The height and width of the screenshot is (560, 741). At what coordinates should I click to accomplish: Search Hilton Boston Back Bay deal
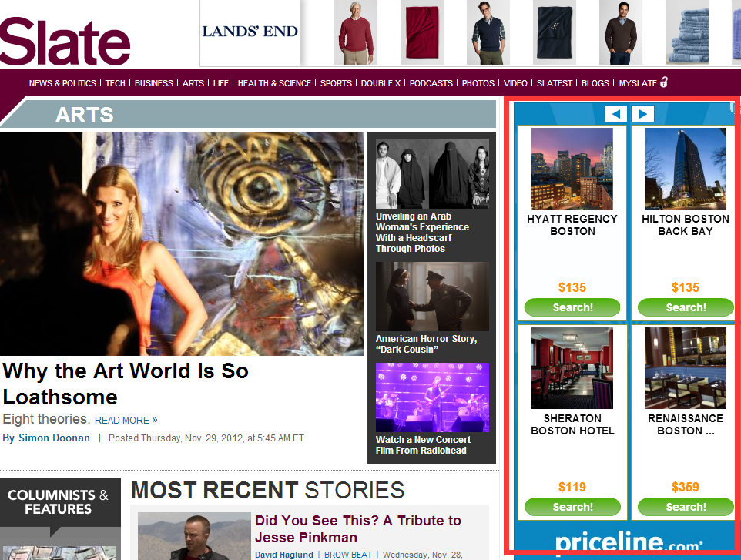point(686,307)
